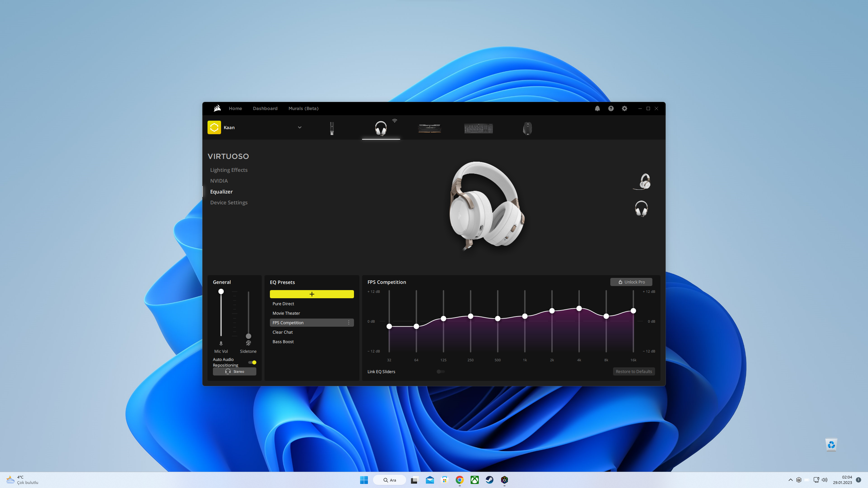Select the RAM memory device icon
Image resolution: width=868 pixels, height=488 pixels.
[430, 128]
